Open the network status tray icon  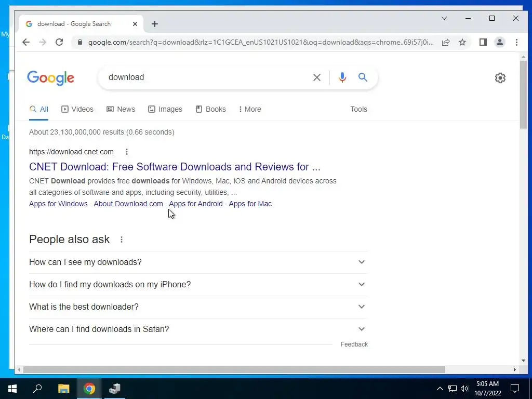point(453,389)
